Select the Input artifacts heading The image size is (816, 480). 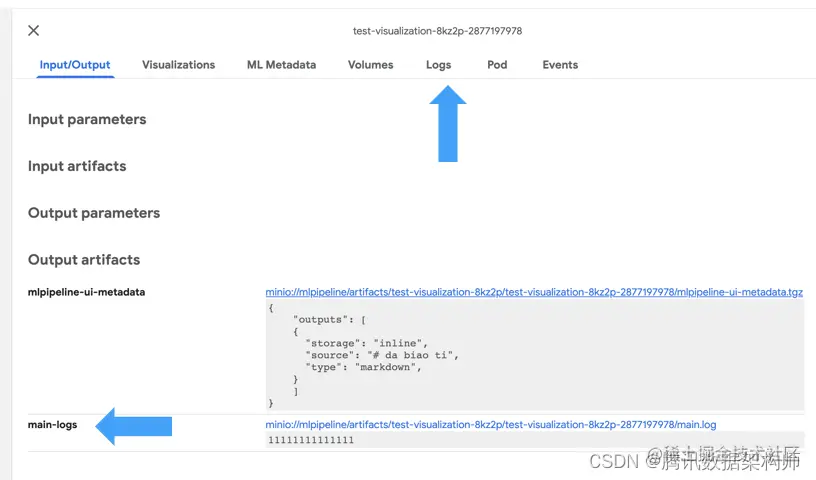pos(77,166)
